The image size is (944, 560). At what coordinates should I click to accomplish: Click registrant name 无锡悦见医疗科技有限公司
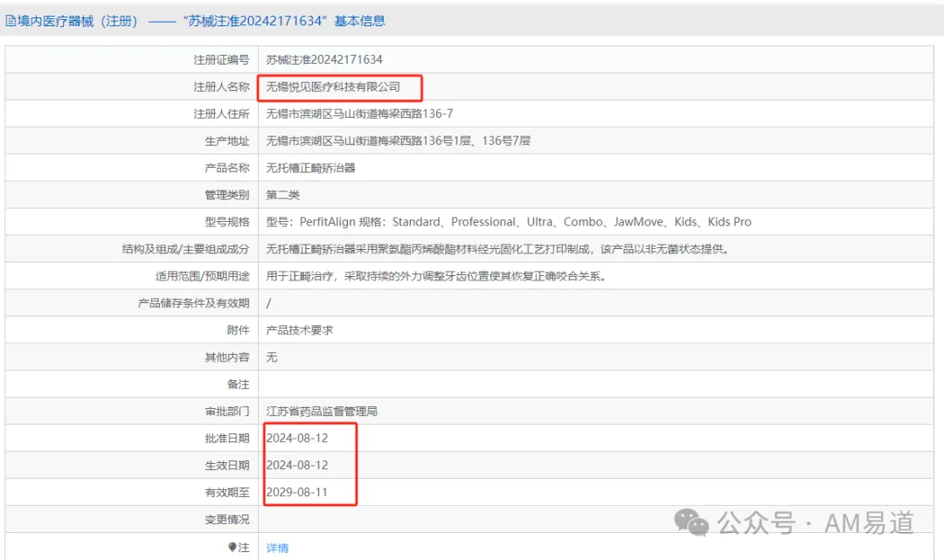point(333,86)
